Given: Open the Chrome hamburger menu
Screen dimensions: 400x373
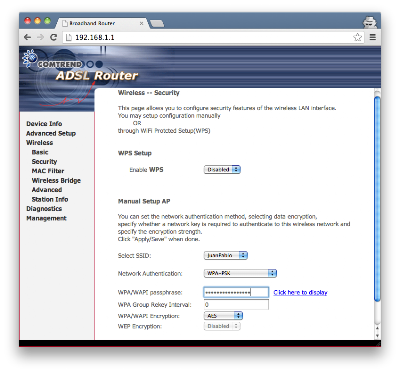Looking at the screenshot, I should [373, 37].
